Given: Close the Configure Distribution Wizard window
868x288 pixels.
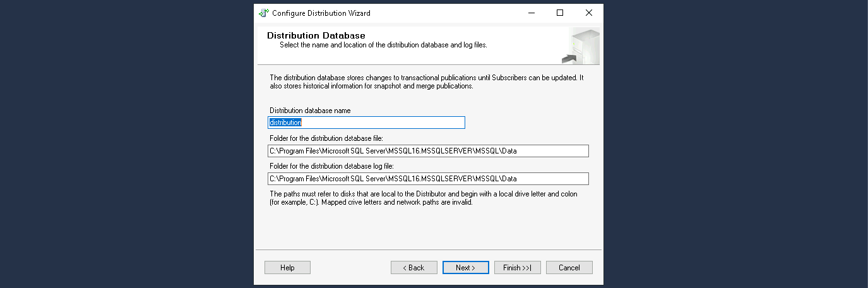Looking at the screenshot, I should pyautogui.click(x=588, y=13).
